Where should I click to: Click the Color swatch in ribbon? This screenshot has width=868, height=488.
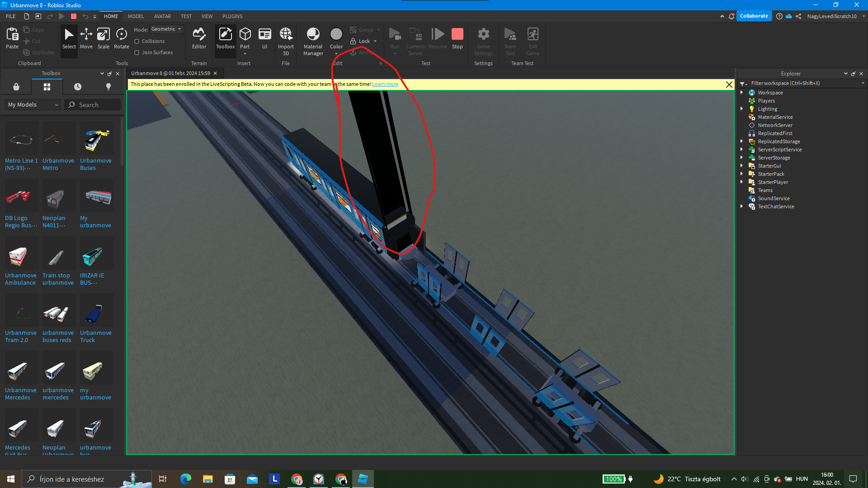point(336,35)
